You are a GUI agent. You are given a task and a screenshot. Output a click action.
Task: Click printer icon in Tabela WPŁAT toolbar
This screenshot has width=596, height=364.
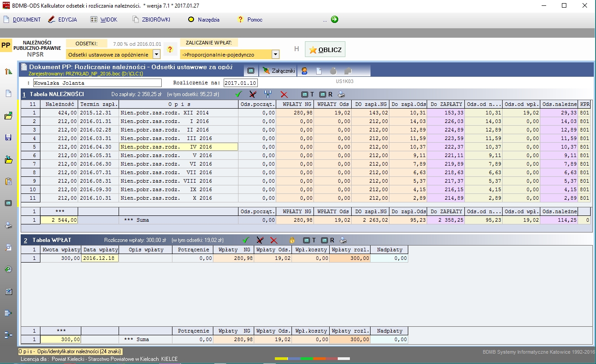pos(344,240)
